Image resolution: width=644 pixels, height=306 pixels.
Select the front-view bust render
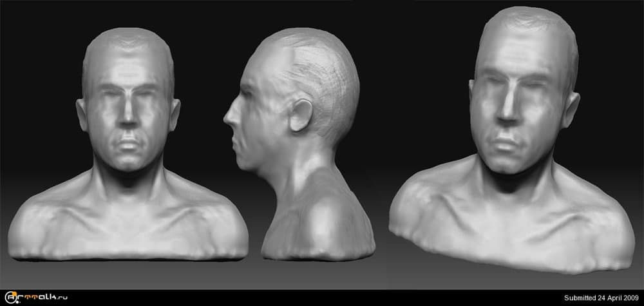(128, 148)
